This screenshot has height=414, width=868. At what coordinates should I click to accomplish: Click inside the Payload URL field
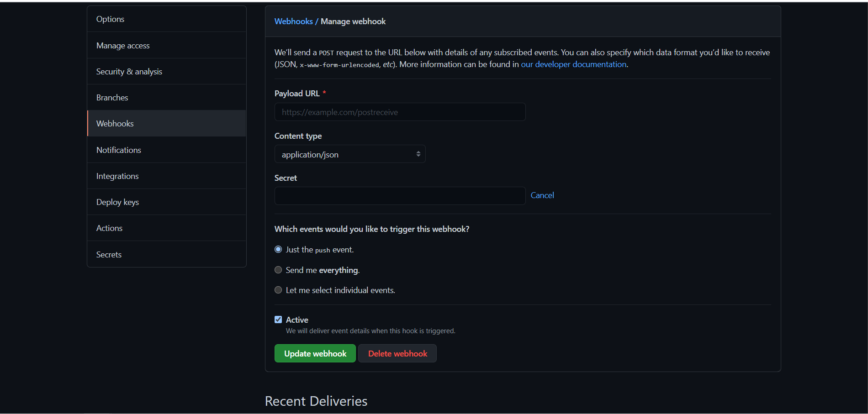pyautogui.click(x=399, y=112)
